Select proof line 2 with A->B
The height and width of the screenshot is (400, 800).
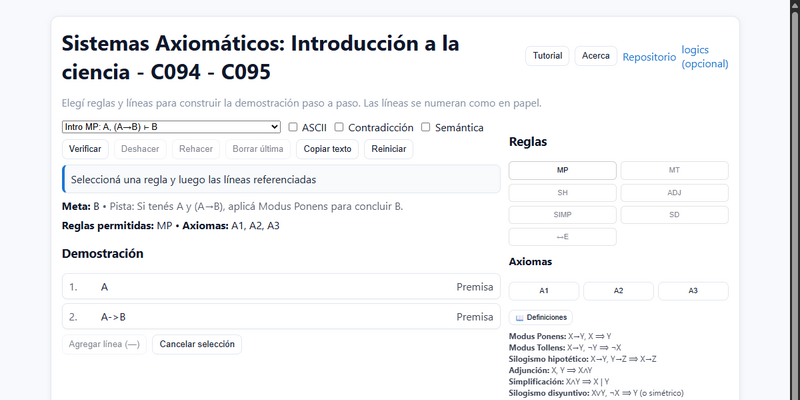[280, 317]
